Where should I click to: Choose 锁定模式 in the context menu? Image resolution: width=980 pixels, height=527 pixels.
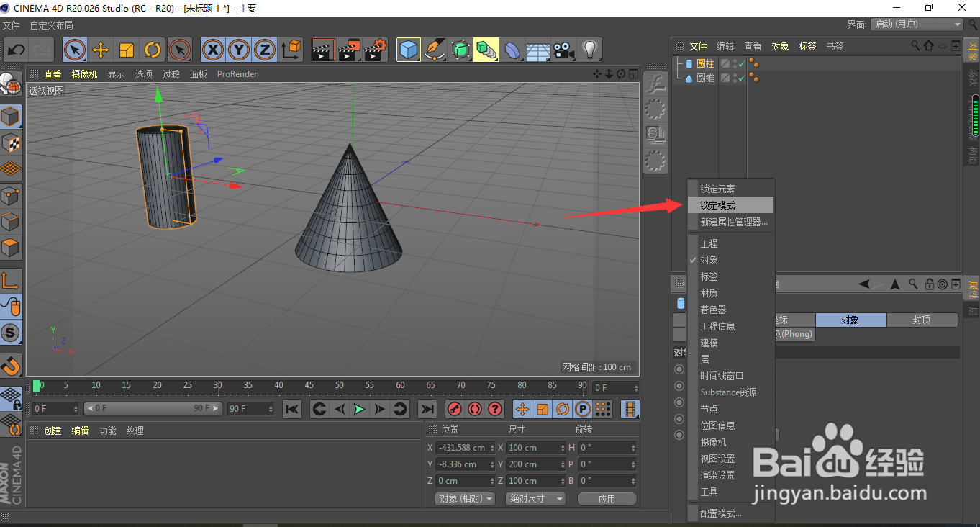click(730, 205)
